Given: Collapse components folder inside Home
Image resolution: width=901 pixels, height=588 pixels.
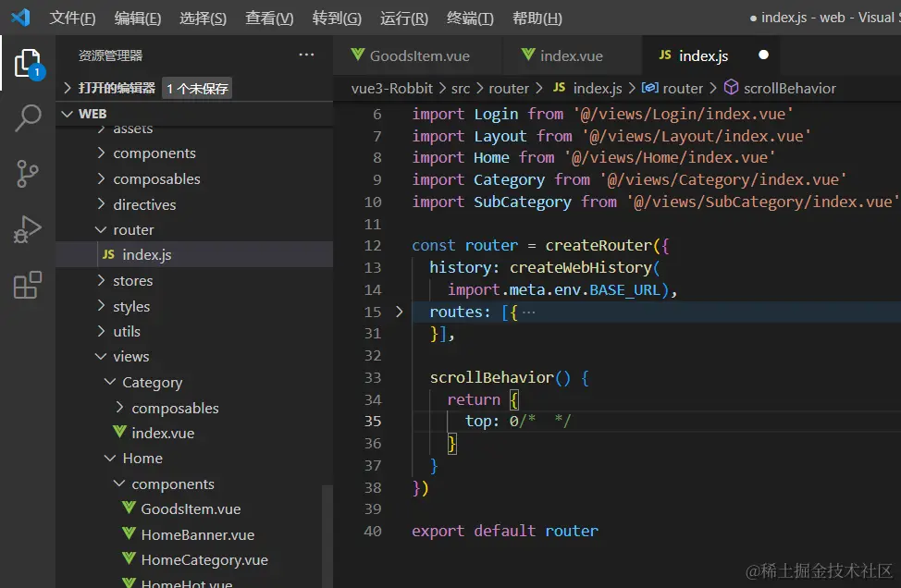Looking at the screenshot, I should [119, 484].
